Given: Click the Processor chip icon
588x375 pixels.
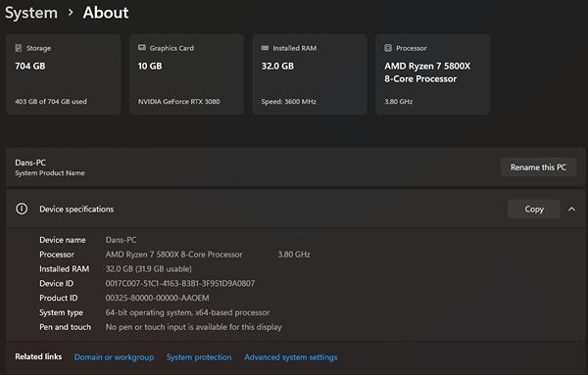Looking at the screenshot, I should (388, 48).
